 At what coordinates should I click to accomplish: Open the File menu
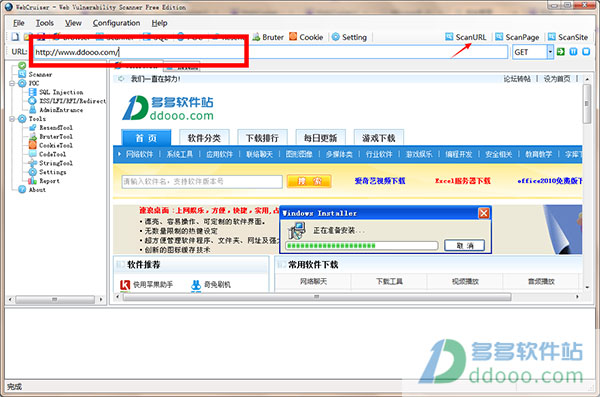(19, 23)
